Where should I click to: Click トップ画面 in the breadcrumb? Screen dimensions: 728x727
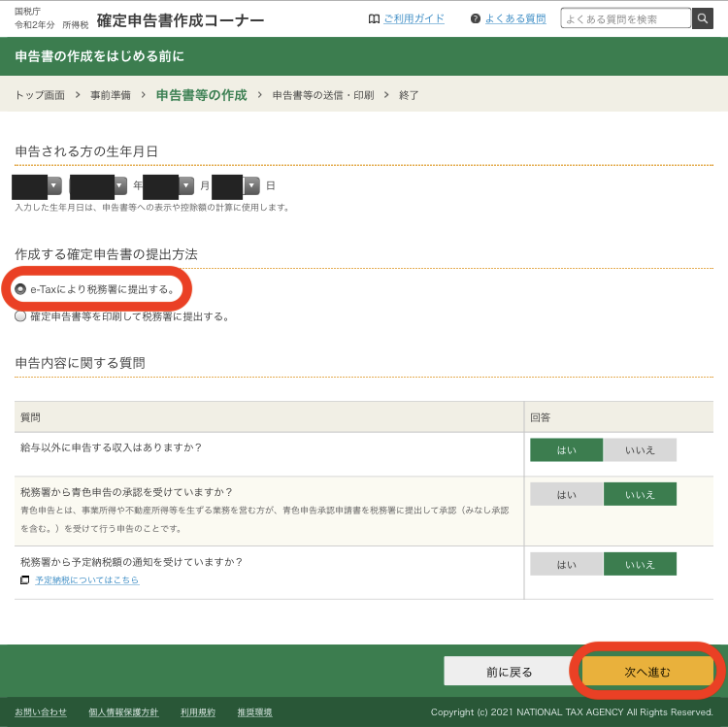[40, 95]
